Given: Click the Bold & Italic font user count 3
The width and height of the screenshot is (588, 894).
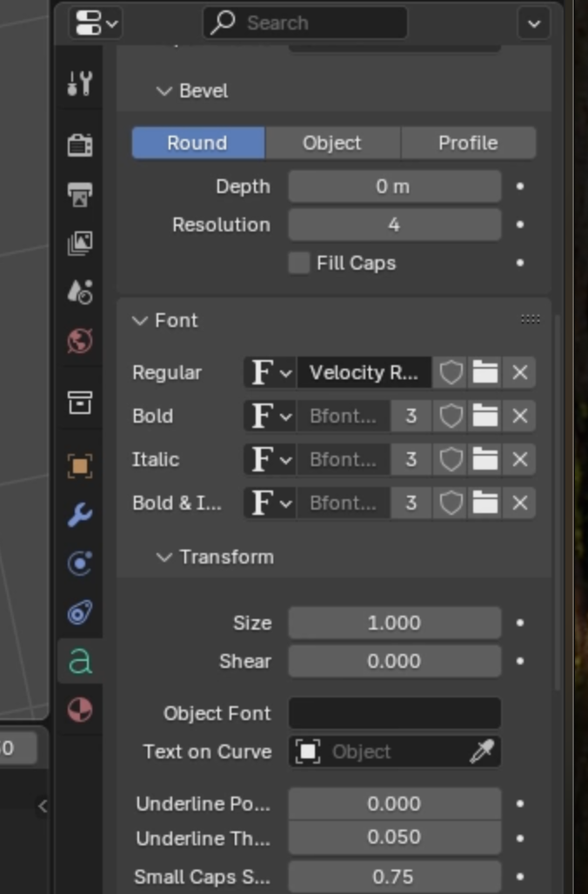Looking at the screenshot, I should pos(411,503).
